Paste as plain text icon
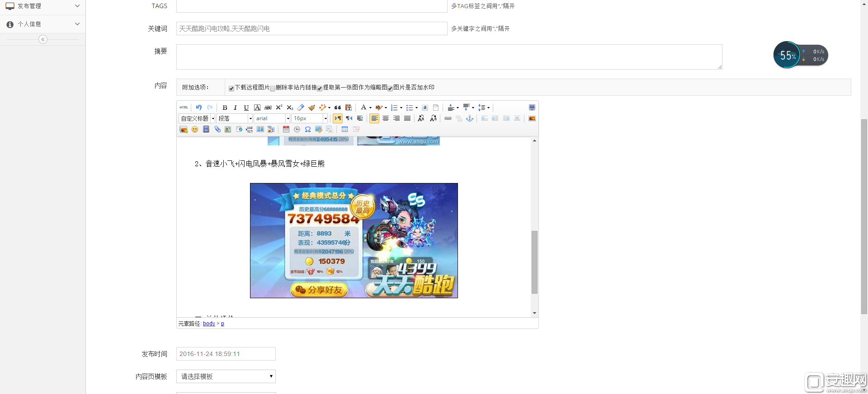Screen dimensions: 868x394 (349, 108)
